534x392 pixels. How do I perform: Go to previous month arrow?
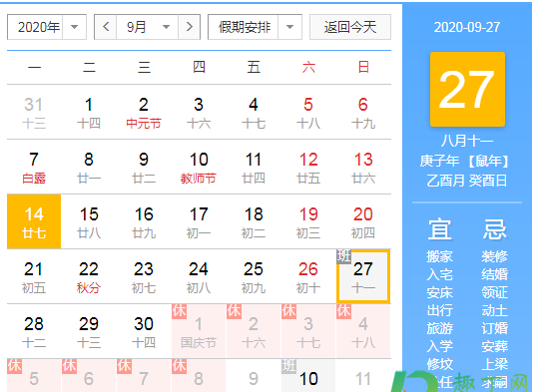pyautogui.click(x=106, y=27)
